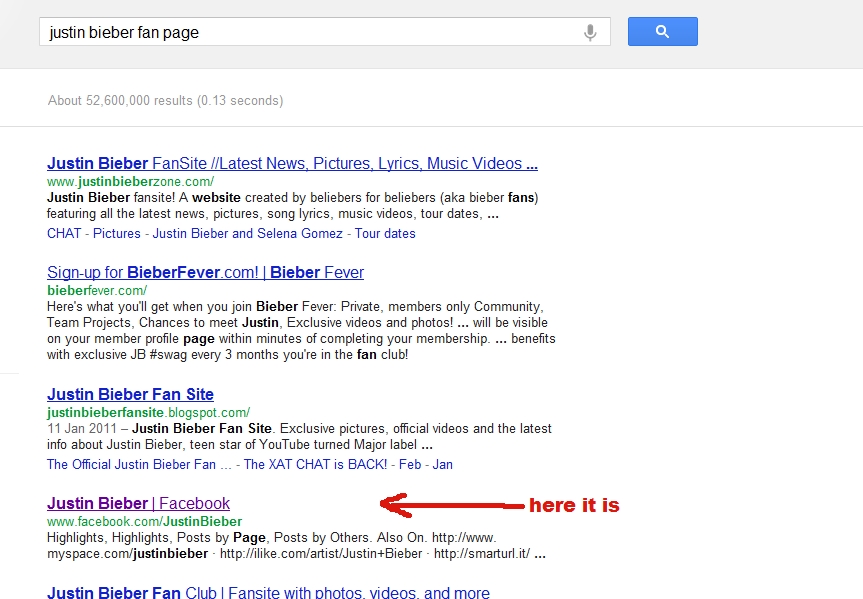This screenshot has width=863, height=599.
Task: Focus the search box containing justin bieber fan page
Action: coord(325,31)
